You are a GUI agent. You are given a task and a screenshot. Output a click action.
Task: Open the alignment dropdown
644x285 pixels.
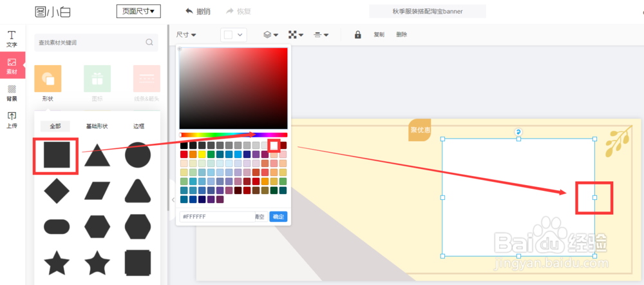tap(321, 35)
